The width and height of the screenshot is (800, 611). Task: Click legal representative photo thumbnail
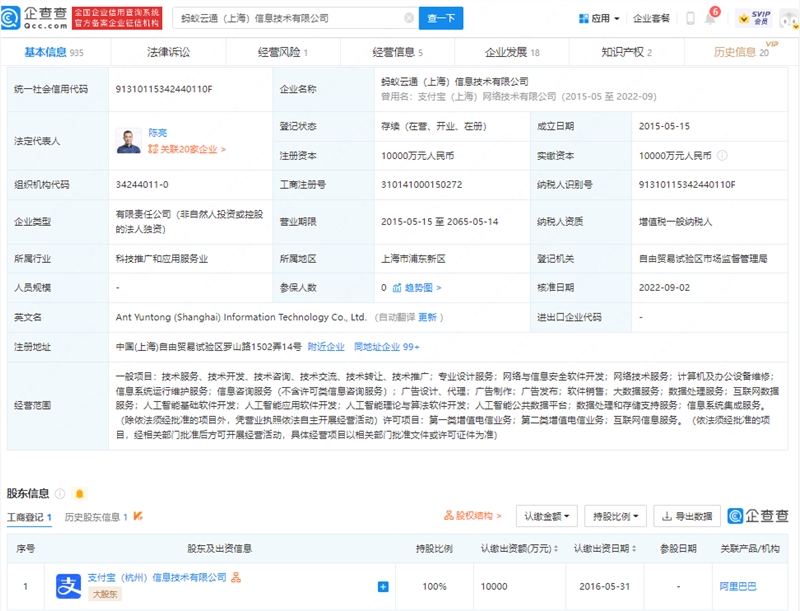129,141
